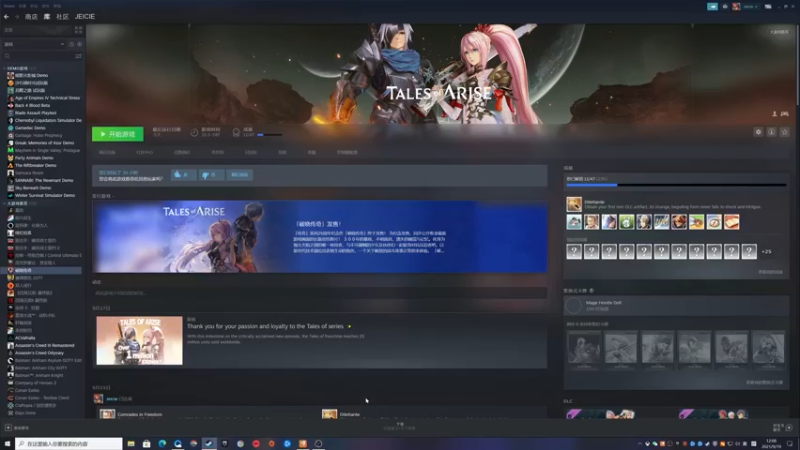Viewport: 800px width, 450px height.
Task: Toggle the recent activity clock filter
Action: 71,44
